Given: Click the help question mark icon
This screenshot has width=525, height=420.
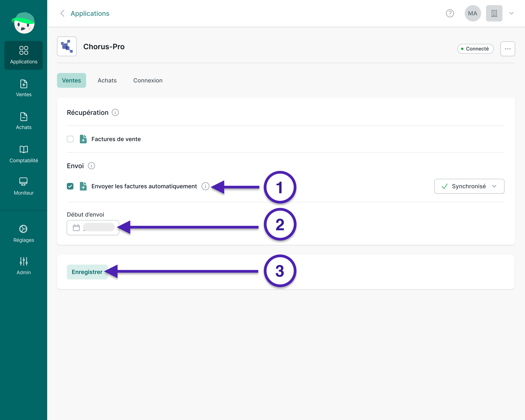Looking at the screenshot, I should tap(450, 13).
